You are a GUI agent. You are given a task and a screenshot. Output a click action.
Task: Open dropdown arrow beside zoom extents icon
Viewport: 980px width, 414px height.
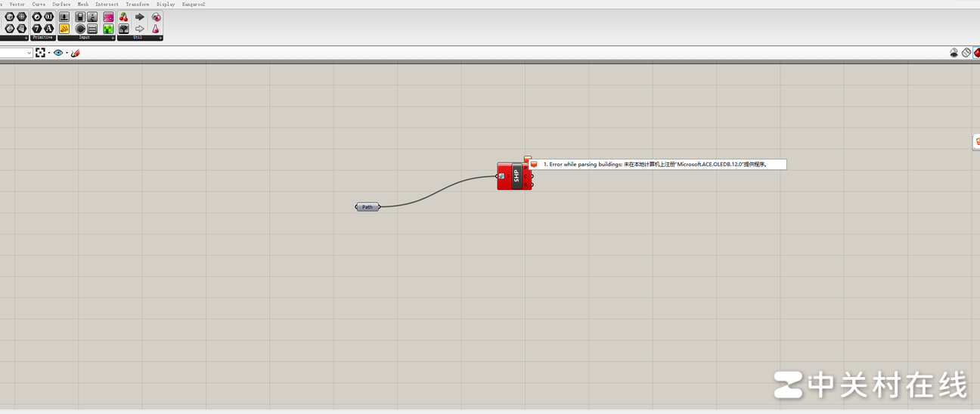[x=49, y=53]
